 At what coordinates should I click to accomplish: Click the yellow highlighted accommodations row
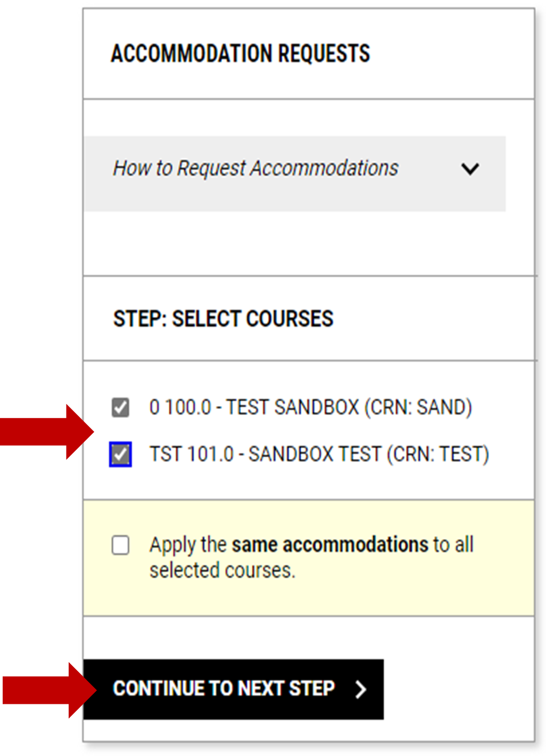[x=309, y=556]
